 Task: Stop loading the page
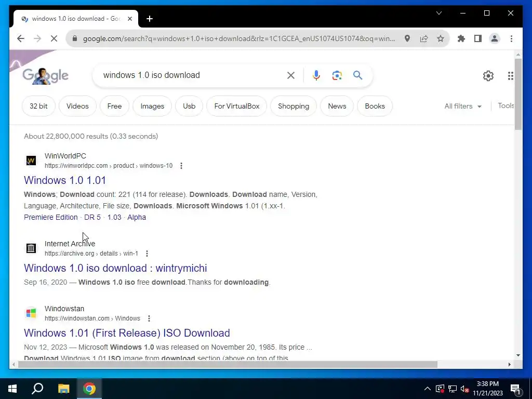click(54, 38)
